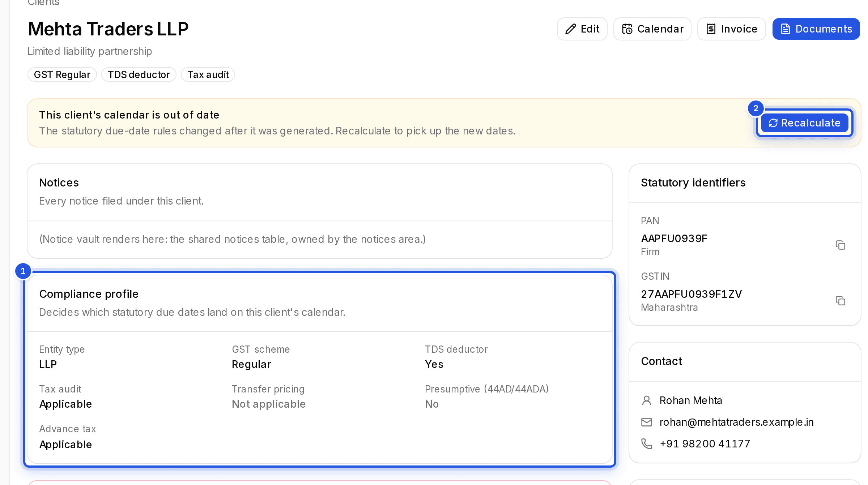Click email rohan@mehtatraders.example.in
This screenshot has height=485, width=868.
point(736,422)
